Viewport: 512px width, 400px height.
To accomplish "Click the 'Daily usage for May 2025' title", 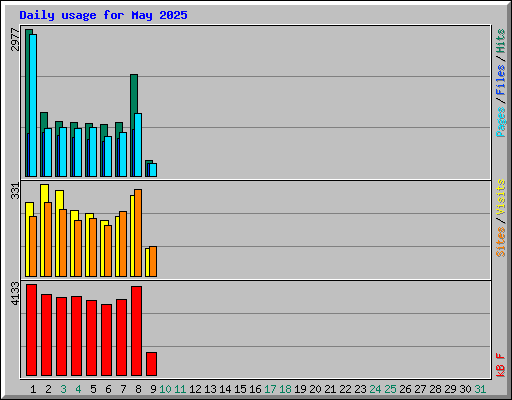I will coord(103,15).
